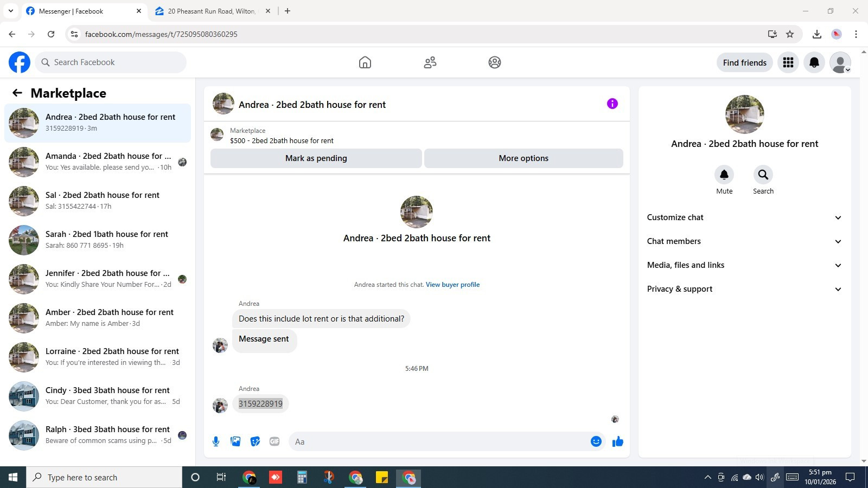Open Sarah's 2bed 1bath conversation

(98, 240)
